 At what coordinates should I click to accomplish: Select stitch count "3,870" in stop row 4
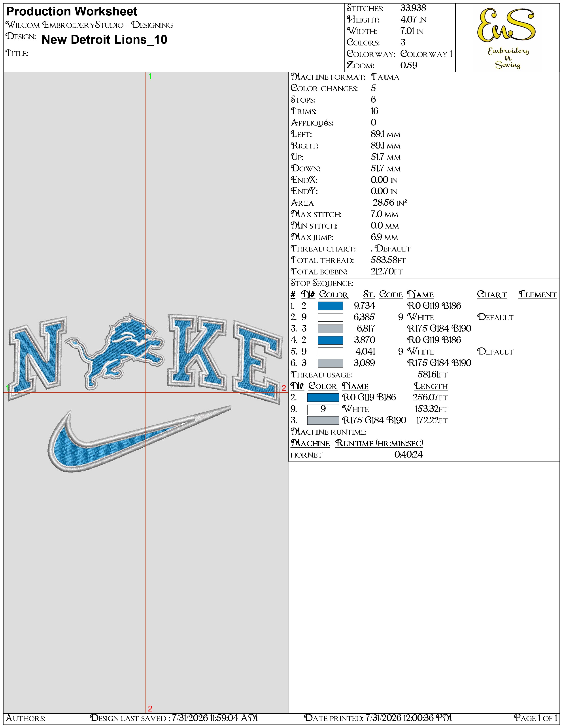point(365,340)
